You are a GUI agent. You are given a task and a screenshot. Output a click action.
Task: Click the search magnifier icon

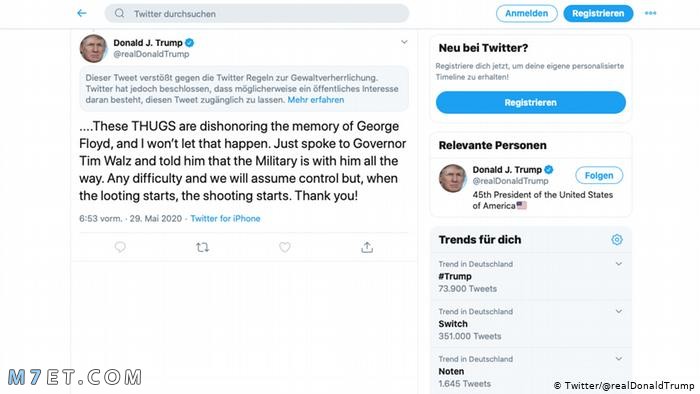(119, 13)
